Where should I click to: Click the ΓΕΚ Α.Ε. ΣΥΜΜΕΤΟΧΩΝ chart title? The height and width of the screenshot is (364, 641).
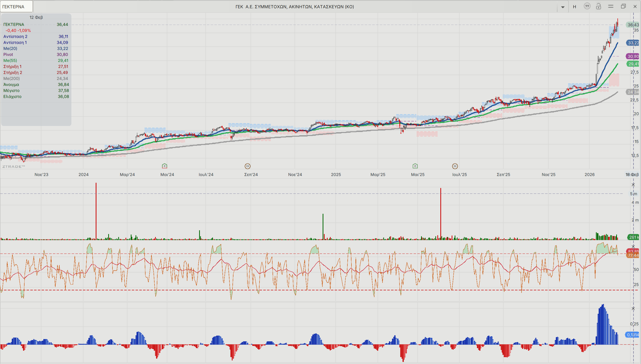[x=295, y=7]
